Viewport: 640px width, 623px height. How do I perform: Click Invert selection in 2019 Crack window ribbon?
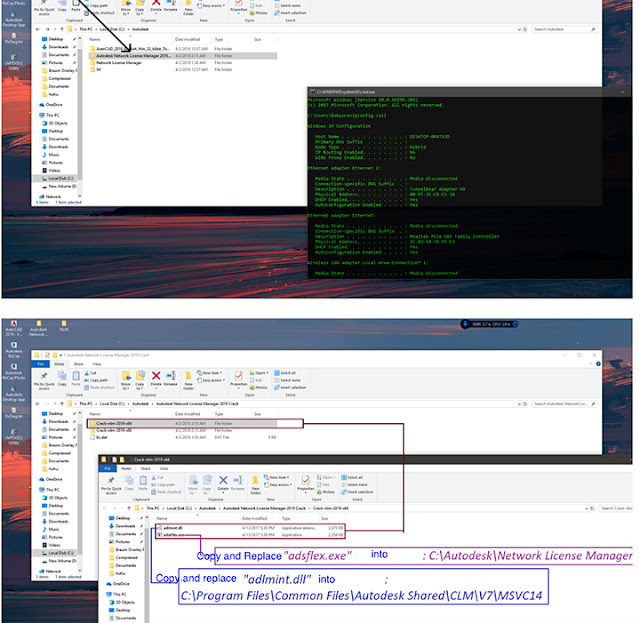click(290, 387)
